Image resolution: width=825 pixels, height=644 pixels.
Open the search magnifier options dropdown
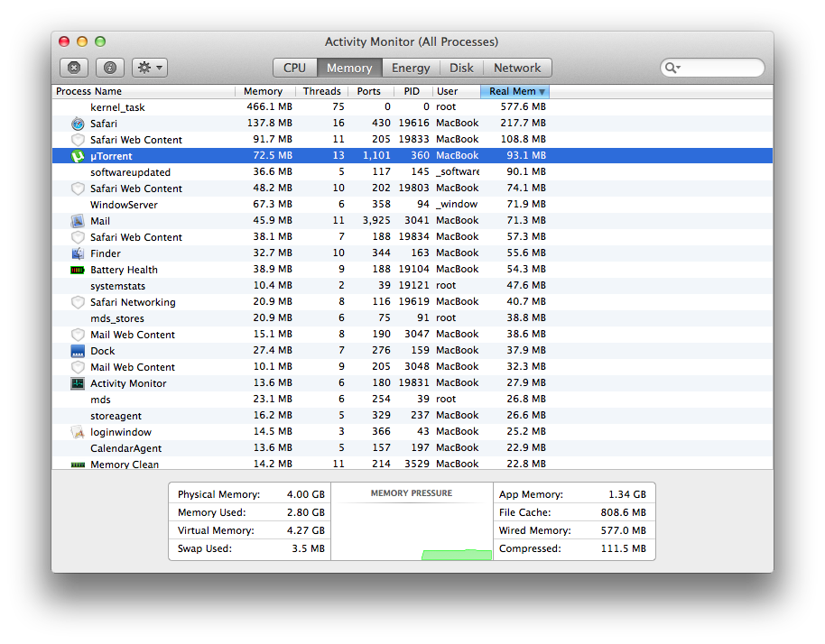[672, 68]
